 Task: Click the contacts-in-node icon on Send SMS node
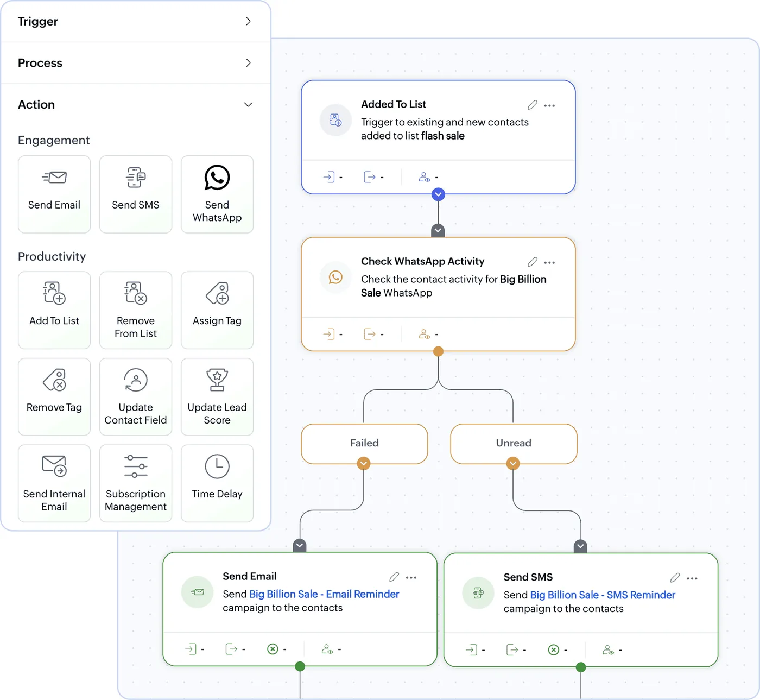608,650
